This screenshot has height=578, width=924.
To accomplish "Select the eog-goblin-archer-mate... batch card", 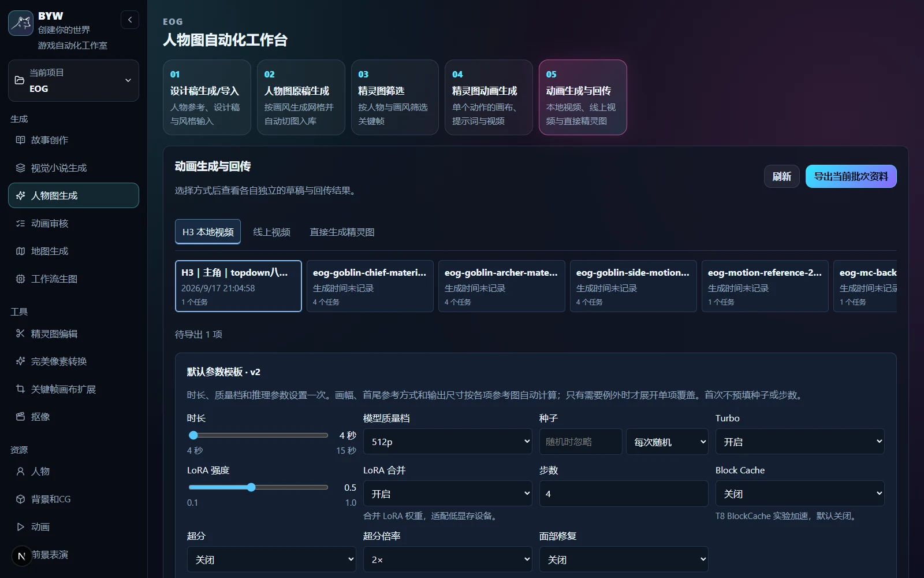I will click(x=502, y=286).
